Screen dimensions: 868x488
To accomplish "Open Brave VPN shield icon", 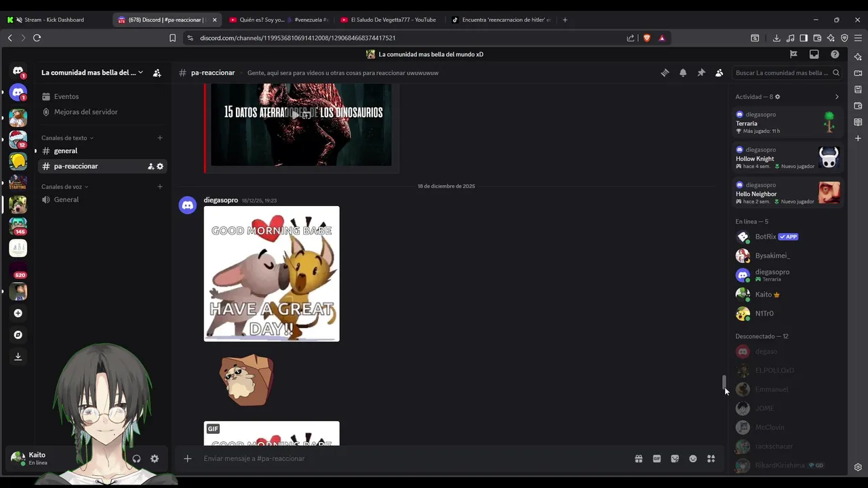I will [844, 38].
